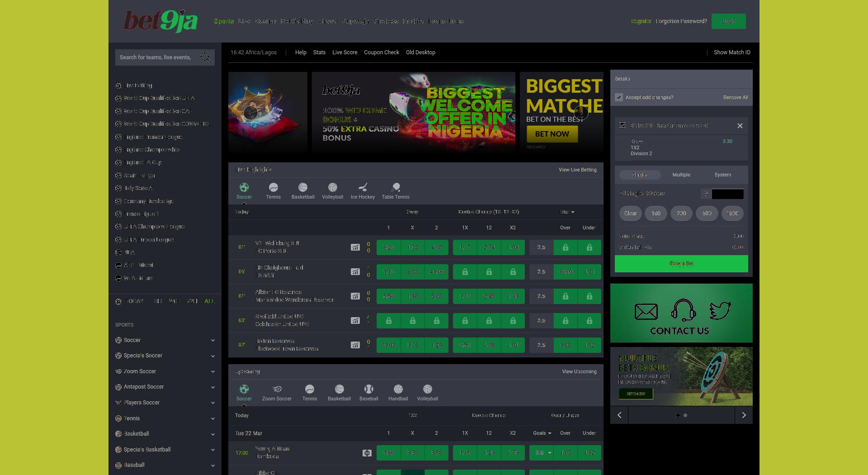
Task: Expand the Specials Soccer category
Action: [165, 356]
